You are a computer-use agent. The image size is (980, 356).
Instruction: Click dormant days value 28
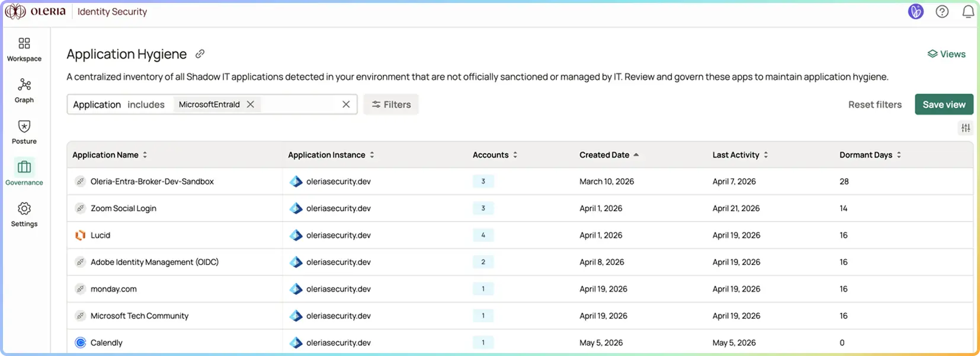[x=844, y=181]
